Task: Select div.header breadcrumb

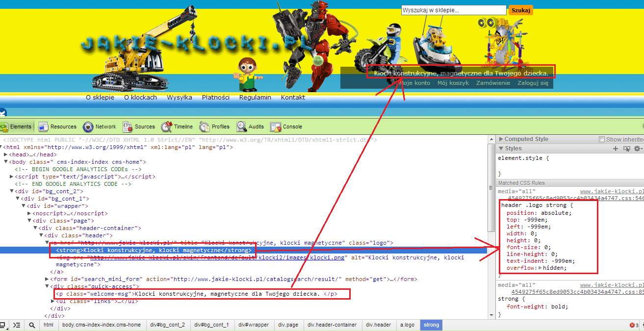Action: coord(379,325)
